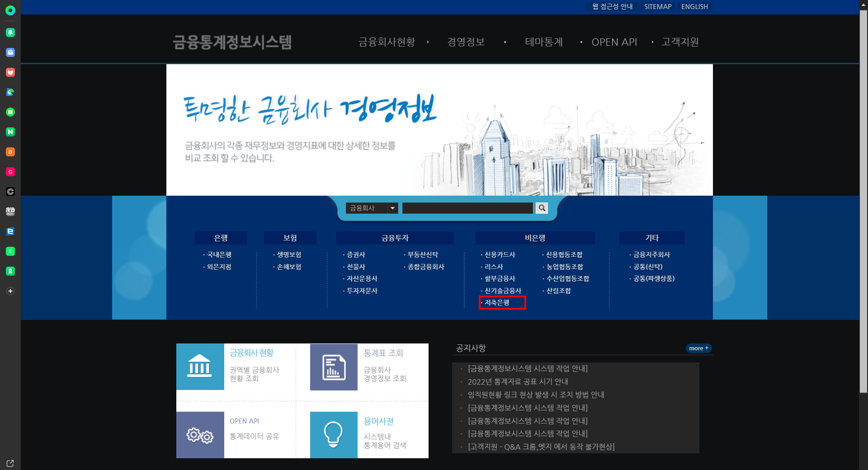Open the 금융지주회사 link
This screenshot has width=868, height=470.
tap(651, 255)
